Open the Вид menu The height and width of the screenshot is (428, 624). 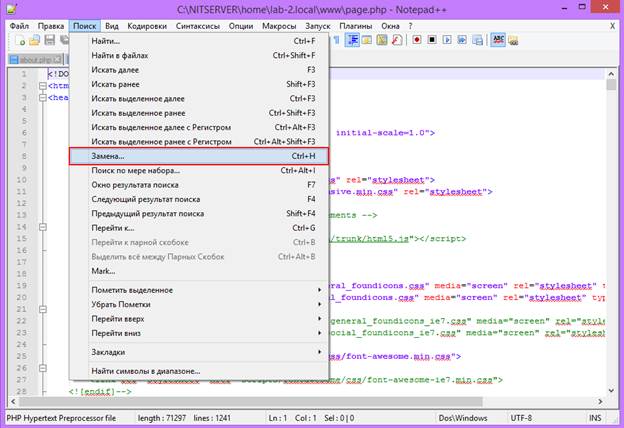pos(112,26)
